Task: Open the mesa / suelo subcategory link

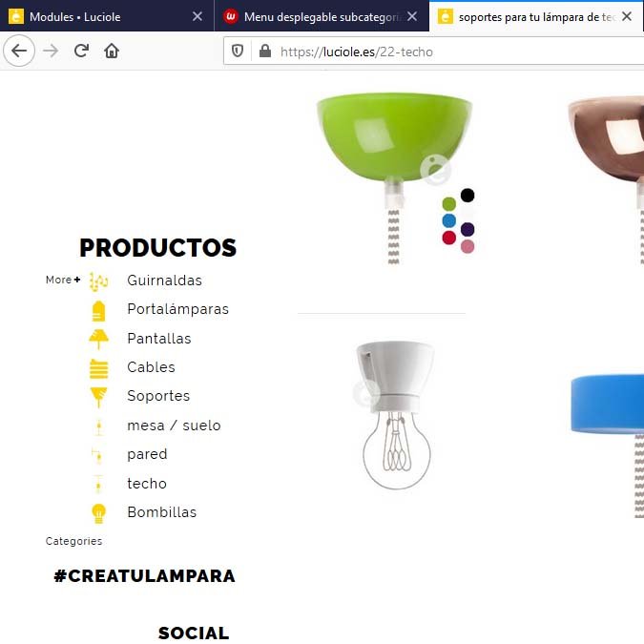Action: [174, 426]
